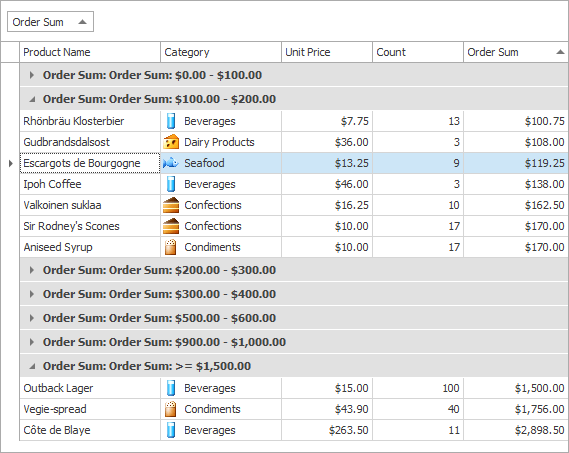Toggle sort arrow on Order Sum column header
Screen dimensions: 569x453
[x=560, y=52]
